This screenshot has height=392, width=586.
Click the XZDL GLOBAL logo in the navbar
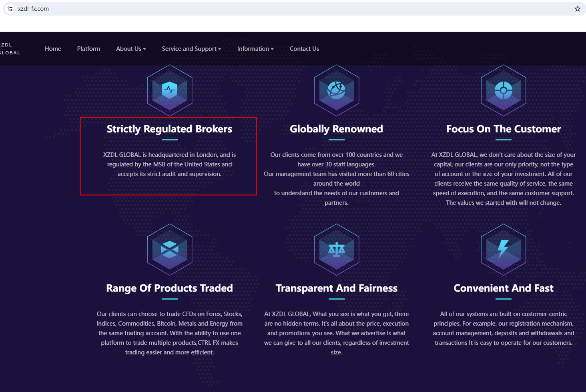click(x=10, y=49)
